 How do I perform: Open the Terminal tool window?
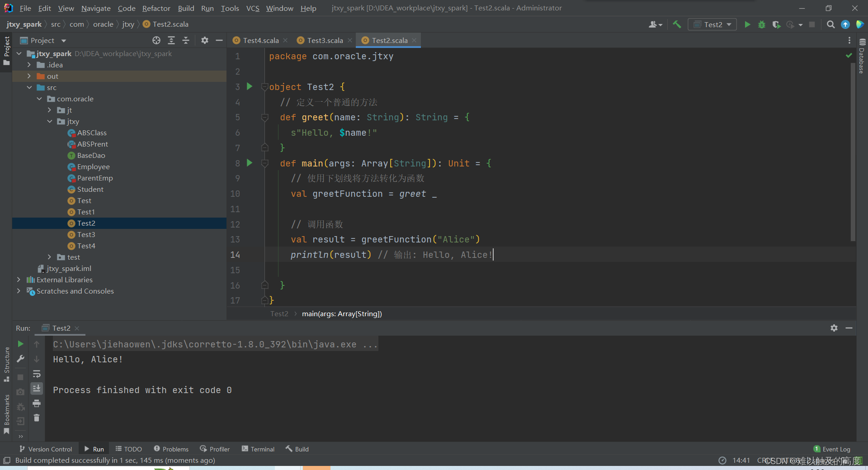[258, 449]
